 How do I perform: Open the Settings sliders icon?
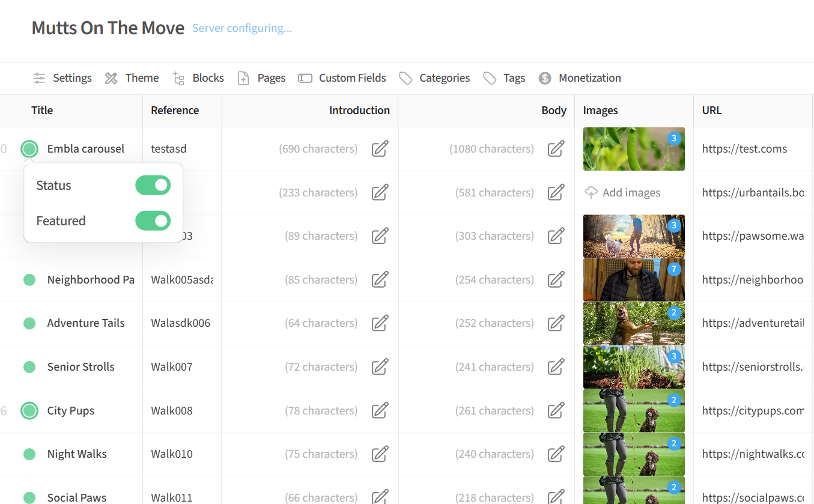[x=39, y=78]
